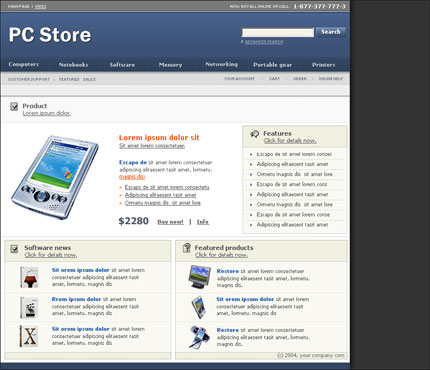The height and width of the screenshot is (370, 430).
Task: Click the Features megaphone icon
Action: pyautogui.click(x=254, y=134)
